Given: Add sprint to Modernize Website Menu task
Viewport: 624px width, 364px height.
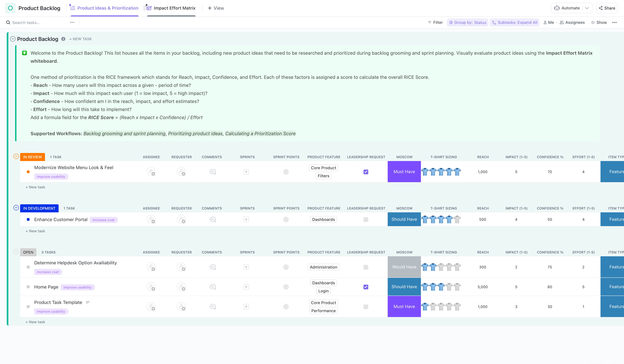Looking at the screenshot, I should point(246,172).
